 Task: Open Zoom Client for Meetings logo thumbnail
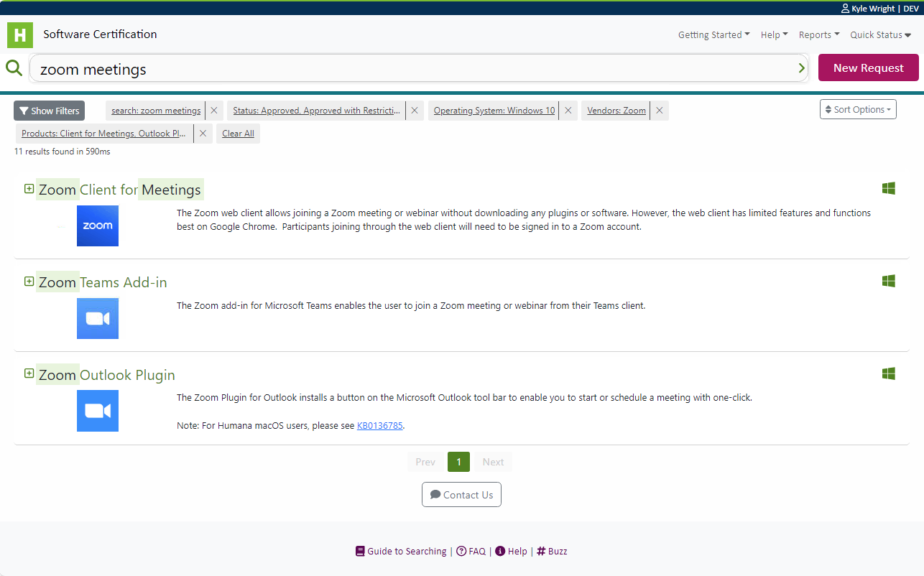(x=98, y=226)
